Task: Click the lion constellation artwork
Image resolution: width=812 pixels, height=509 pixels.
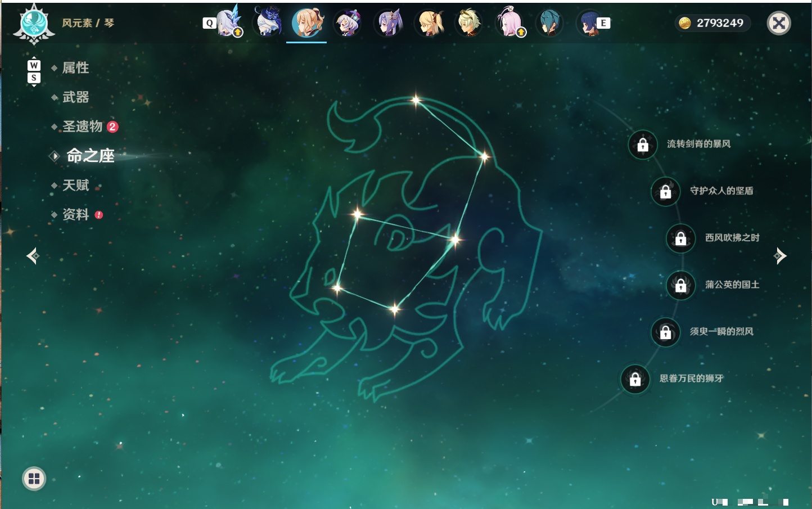Action: coord(406,247)
